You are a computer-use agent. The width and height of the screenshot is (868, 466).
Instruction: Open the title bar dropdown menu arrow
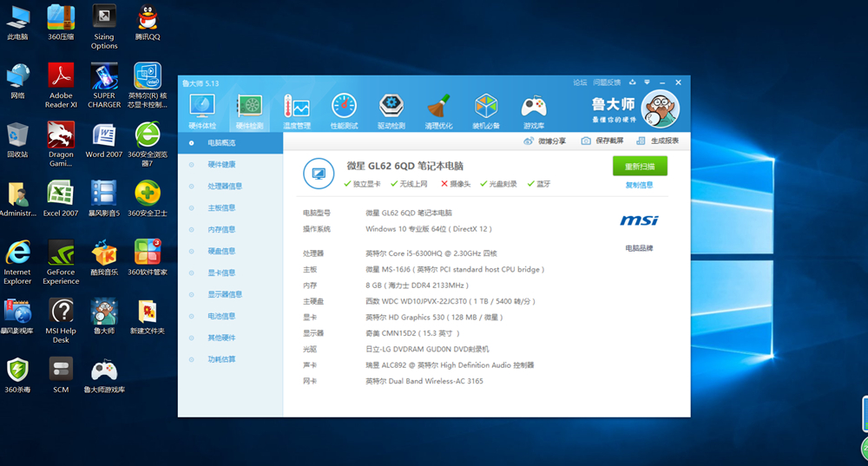click(x=648, y=82)
